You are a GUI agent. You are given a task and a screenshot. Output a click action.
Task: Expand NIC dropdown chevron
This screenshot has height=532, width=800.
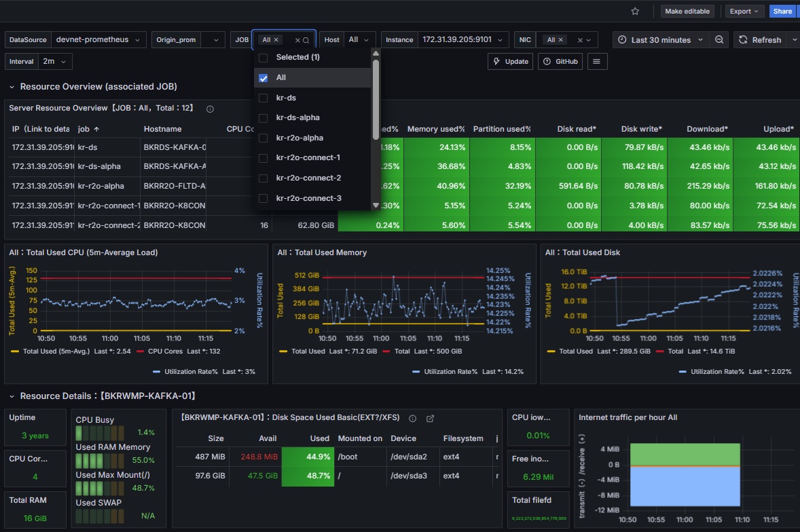[588, 40]
